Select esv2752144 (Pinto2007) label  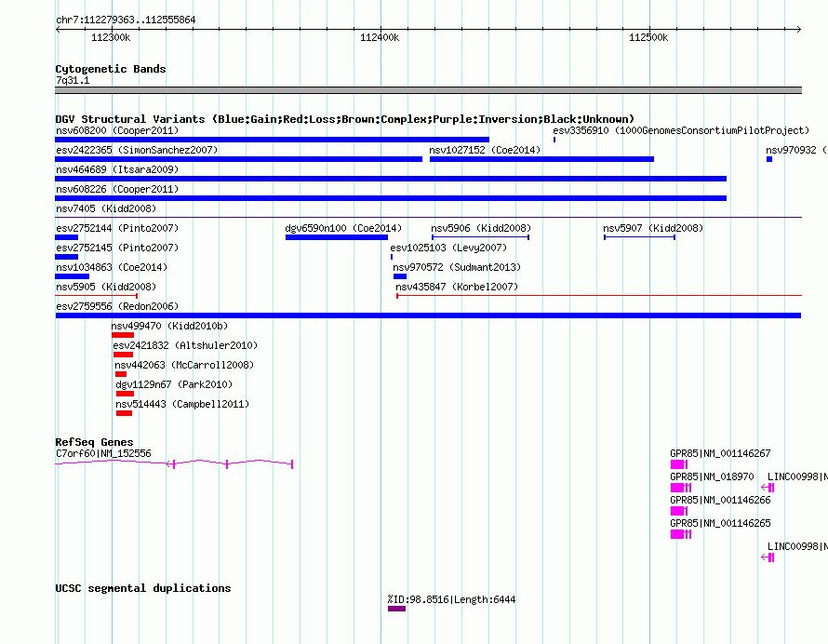coord(117,228)
